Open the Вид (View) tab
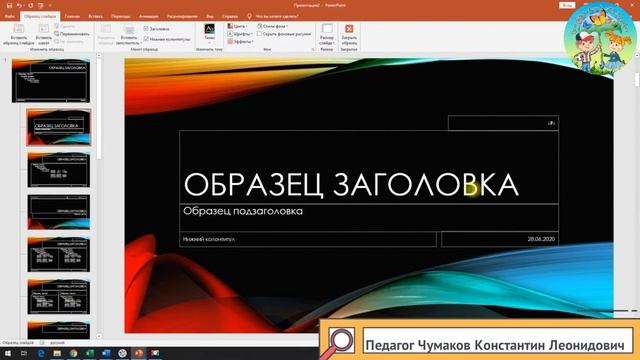Image resolution: width=640 pixels, height=360 pixels. pyautogui.click(x=210, y=16)
